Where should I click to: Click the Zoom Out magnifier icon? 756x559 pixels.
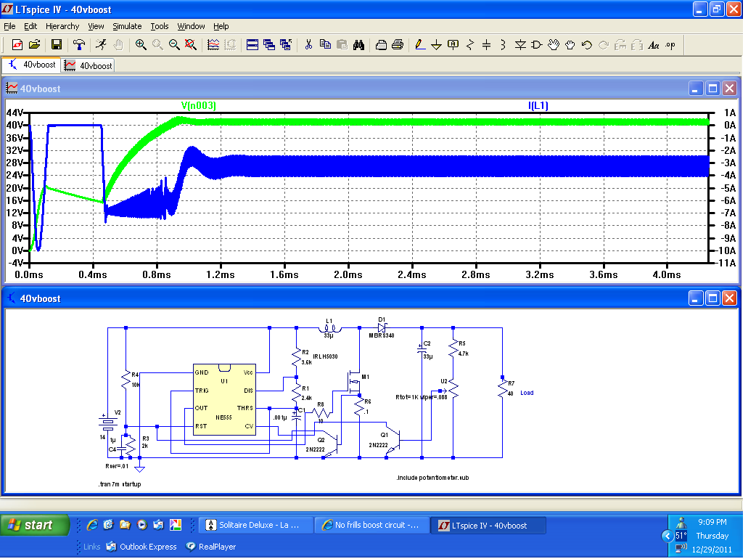tap(174, 45)
